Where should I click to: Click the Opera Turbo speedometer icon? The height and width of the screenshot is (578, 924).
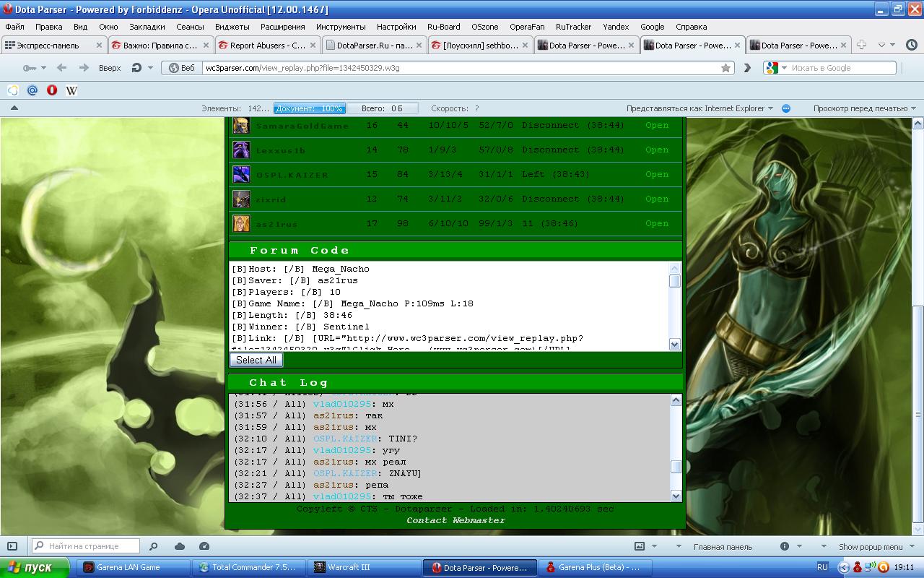click(204, 546)
